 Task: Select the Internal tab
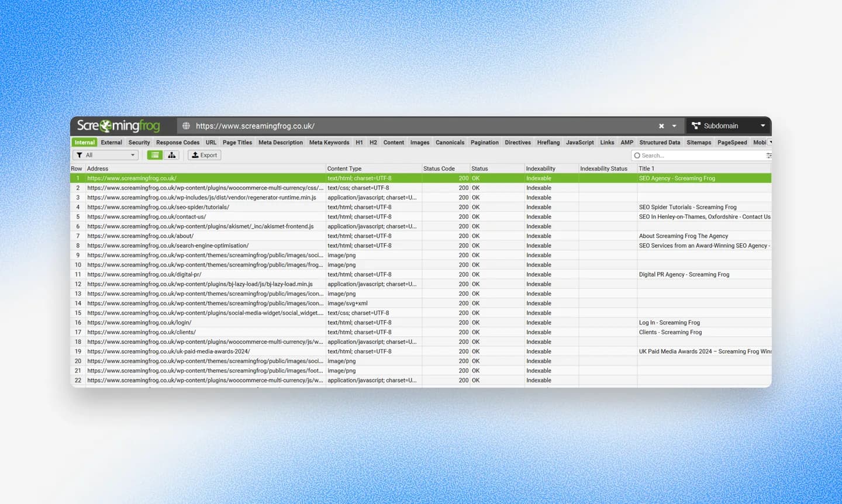coord(84,142)
